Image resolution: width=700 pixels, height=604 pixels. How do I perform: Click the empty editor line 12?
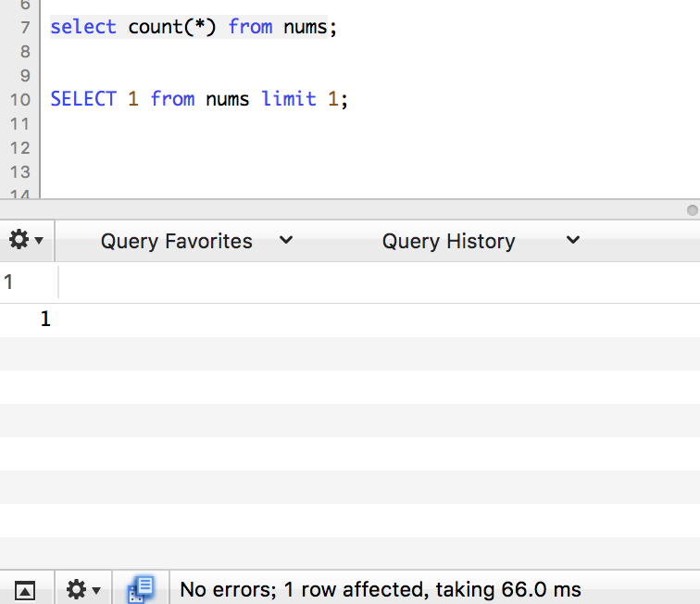[x=278, y=147]
